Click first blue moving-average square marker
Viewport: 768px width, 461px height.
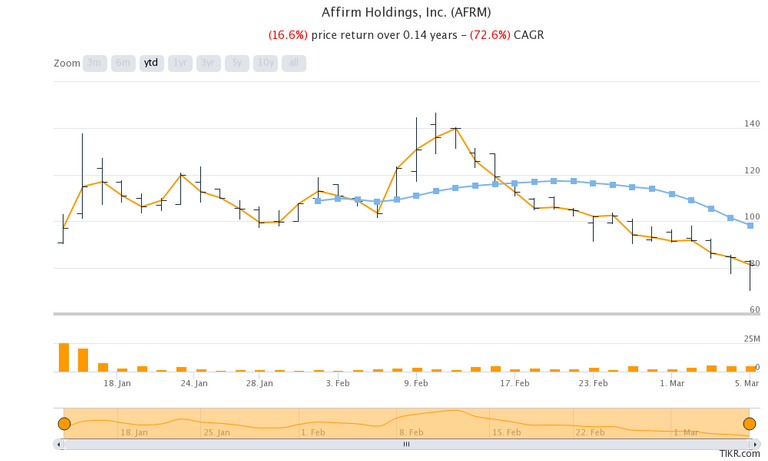(318, 201)
